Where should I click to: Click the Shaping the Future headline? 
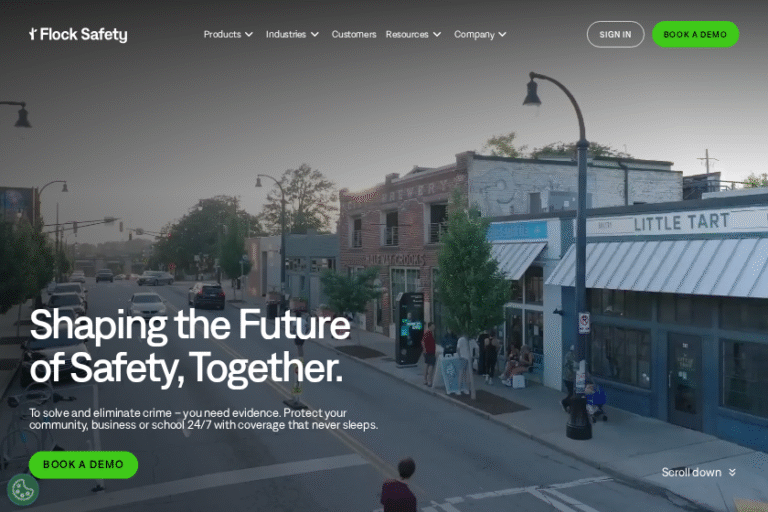coord(190,346)
